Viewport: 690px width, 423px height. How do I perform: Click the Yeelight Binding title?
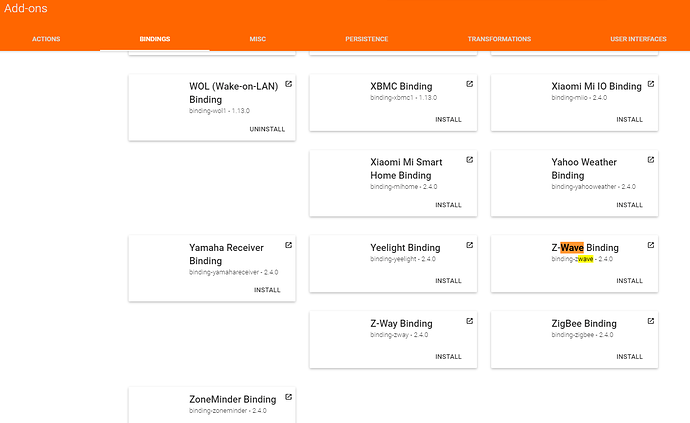coord(405,248)
